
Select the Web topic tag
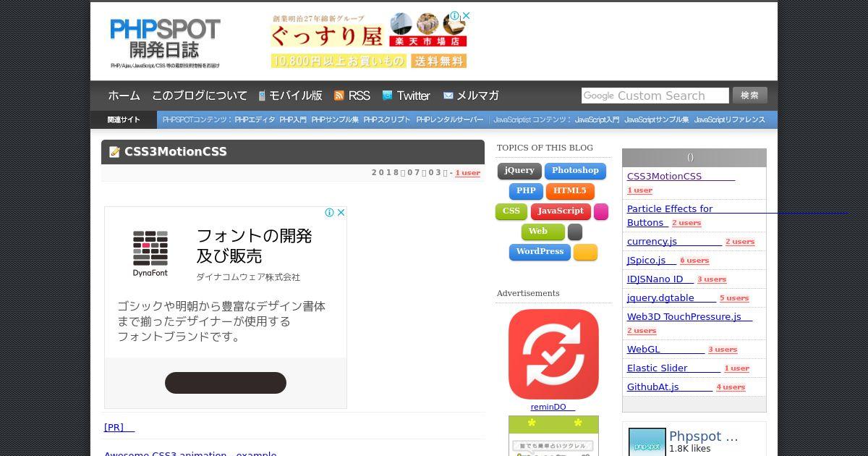coord(543,232)
